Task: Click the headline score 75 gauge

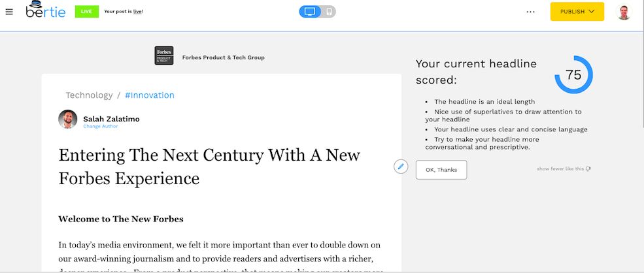Action: point(573,75)
